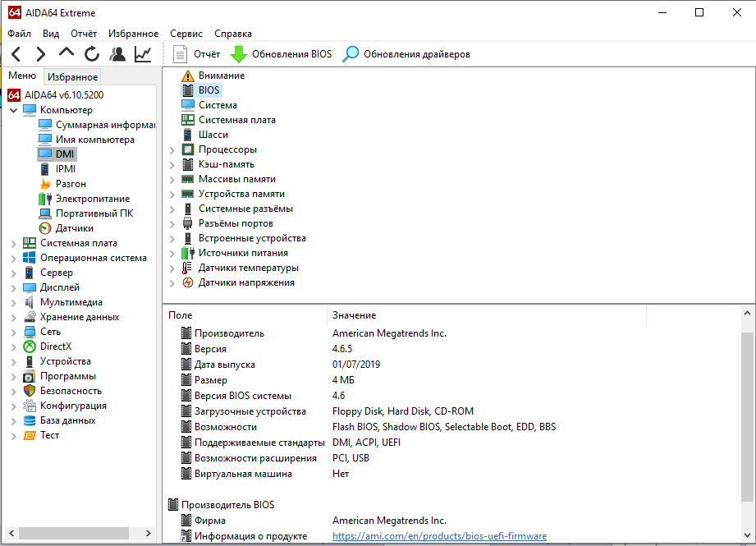Click Обновления драйверов with magnifier icon
This screenshot has height=546, width=756.
click(406, 54)
